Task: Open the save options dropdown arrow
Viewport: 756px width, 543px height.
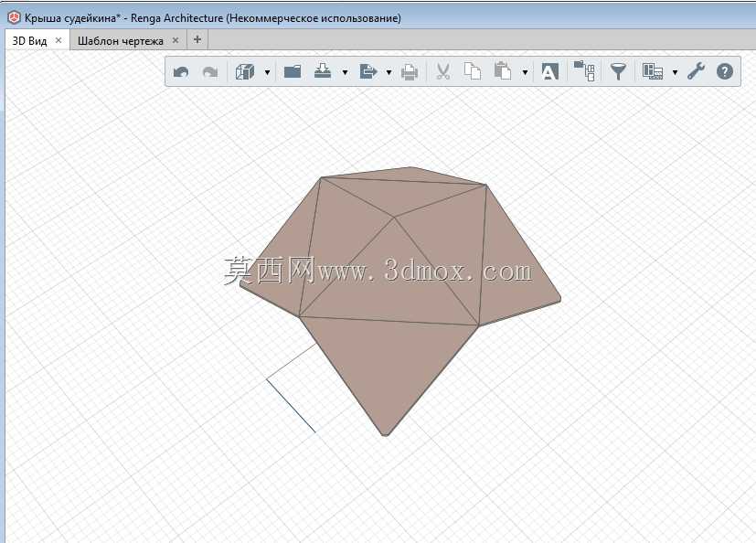Action: coord(345,72)
